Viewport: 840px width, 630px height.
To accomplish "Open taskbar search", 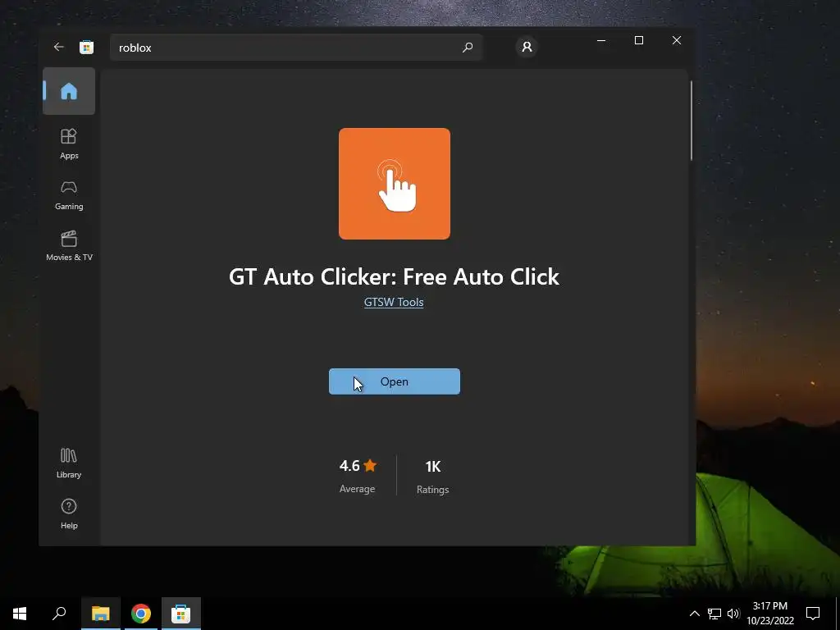I will (59, 614).
